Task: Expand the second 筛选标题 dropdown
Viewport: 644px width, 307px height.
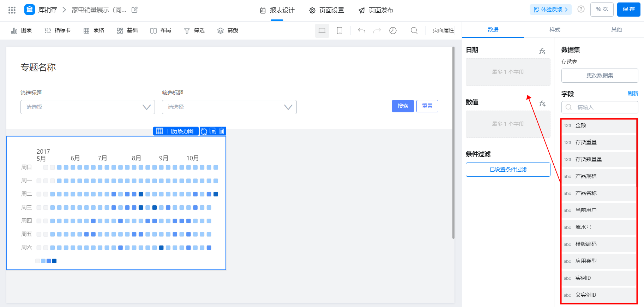Action: [x=229, y=107]
